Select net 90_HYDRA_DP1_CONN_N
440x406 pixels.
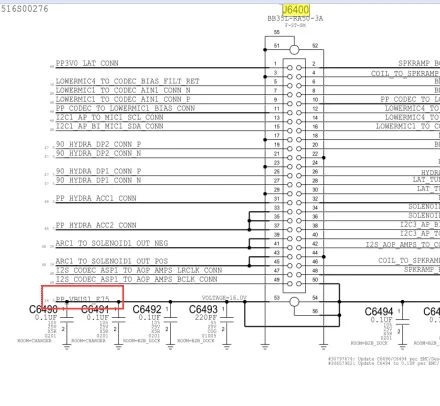click(98, 180)
